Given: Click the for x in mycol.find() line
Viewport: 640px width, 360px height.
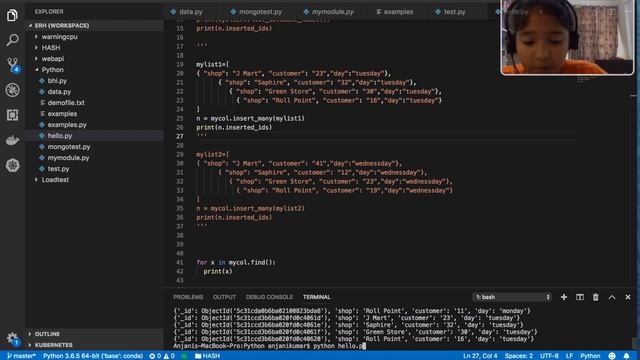Looking at the screenshot, I should click(236, 262).
